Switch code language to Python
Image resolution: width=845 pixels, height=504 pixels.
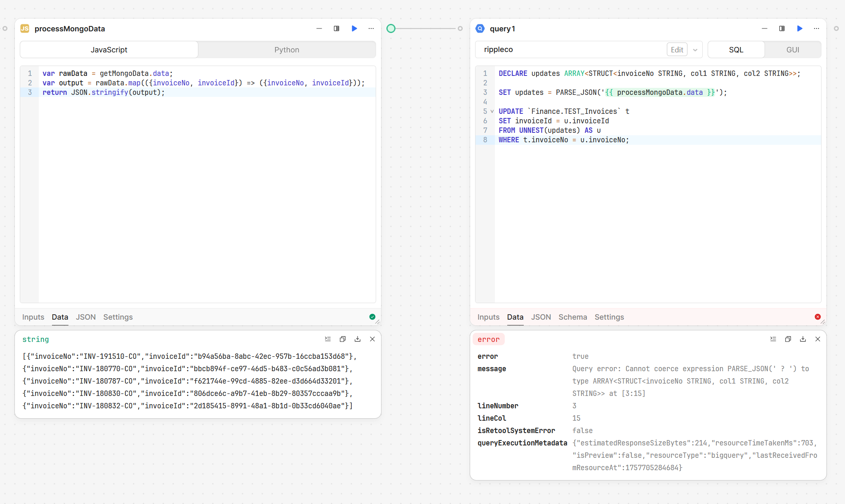[287, 49]
